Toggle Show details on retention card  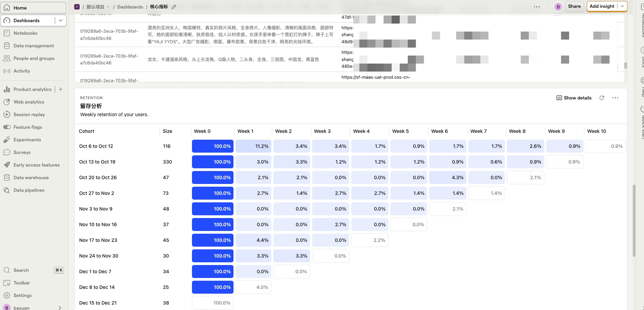pyautogui.click(x=574, y=98)
